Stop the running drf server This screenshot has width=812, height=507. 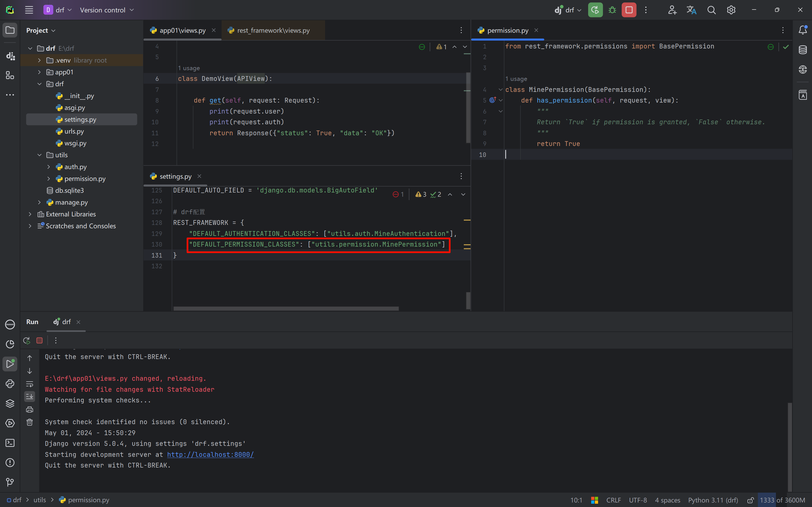(629, 10)
